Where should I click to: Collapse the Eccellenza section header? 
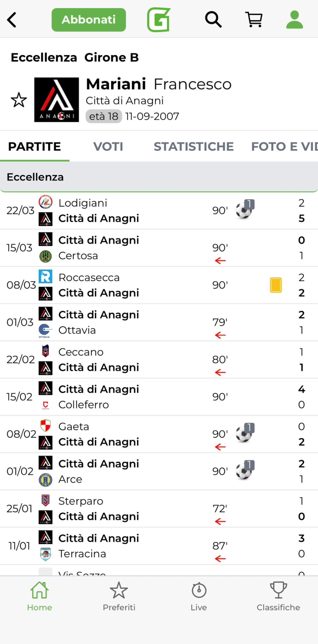159,177
